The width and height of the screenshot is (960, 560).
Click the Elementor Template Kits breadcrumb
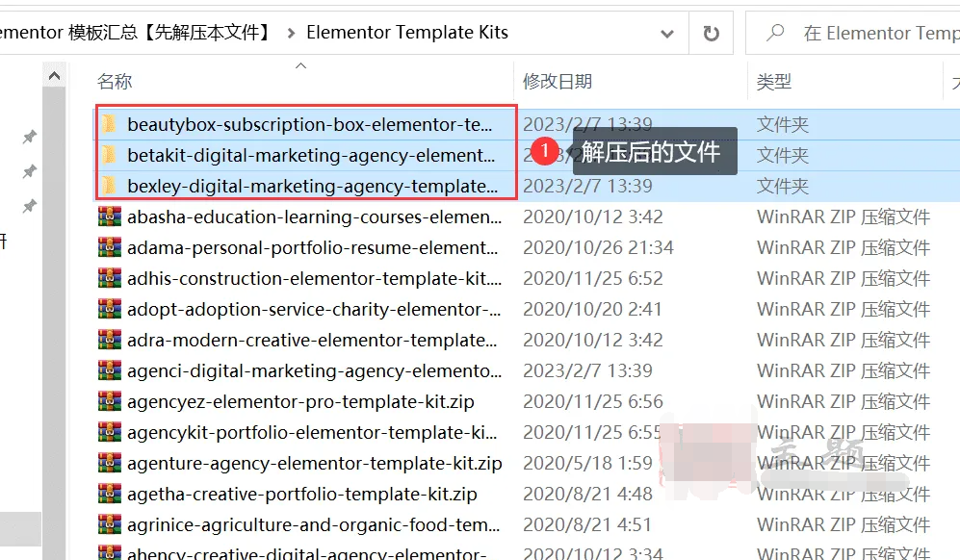[407, 33]
